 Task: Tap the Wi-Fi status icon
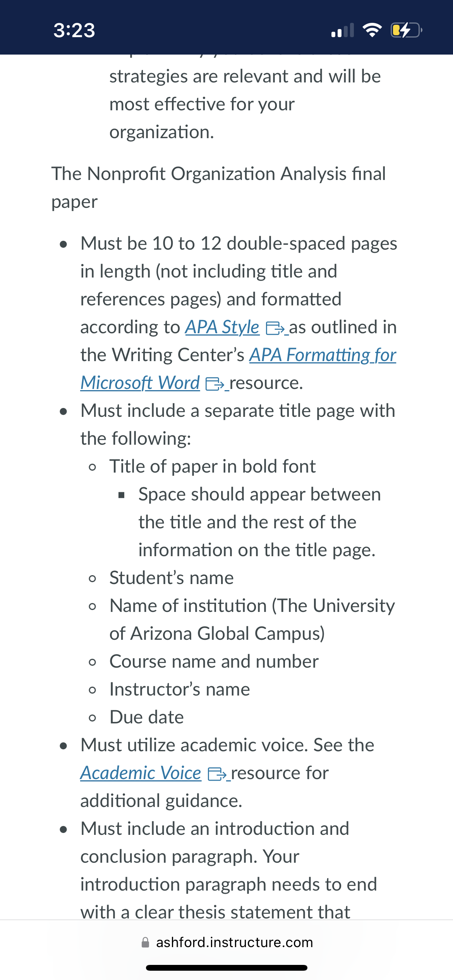click(372, 30)
